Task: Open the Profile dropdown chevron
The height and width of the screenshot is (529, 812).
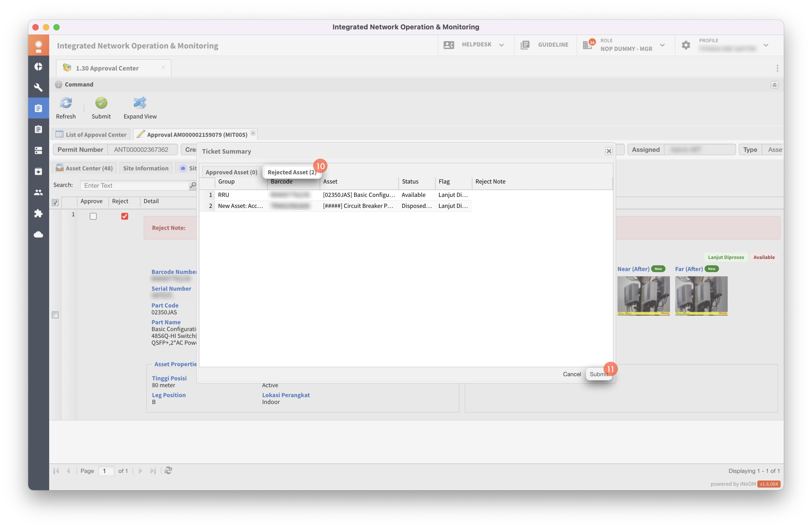Action: tap(766, 45)
